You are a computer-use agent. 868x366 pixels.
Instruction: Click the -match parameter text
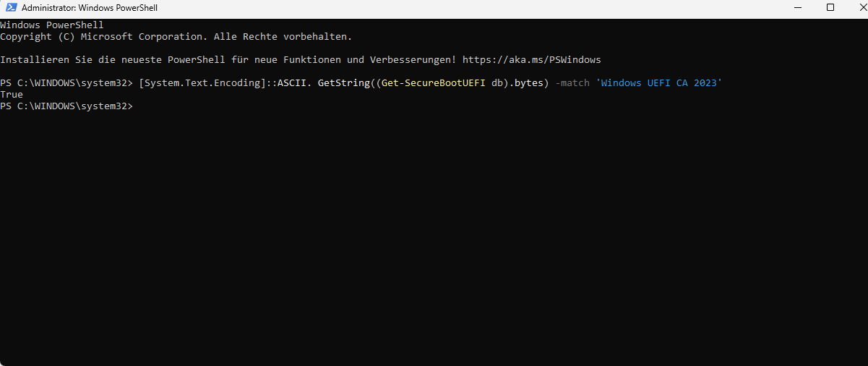point(572,83)
